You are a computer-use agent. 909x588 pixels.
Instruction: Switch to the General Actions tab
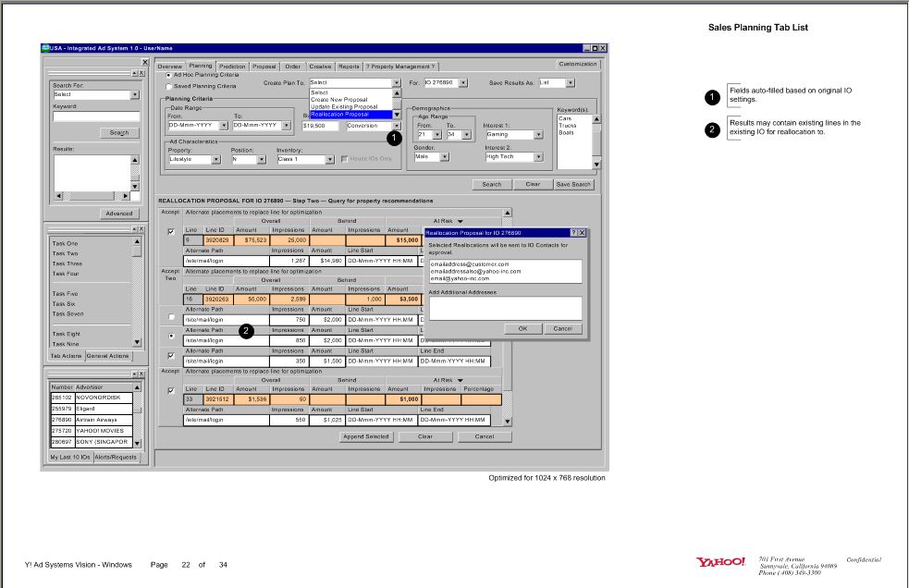pos(108,355)
